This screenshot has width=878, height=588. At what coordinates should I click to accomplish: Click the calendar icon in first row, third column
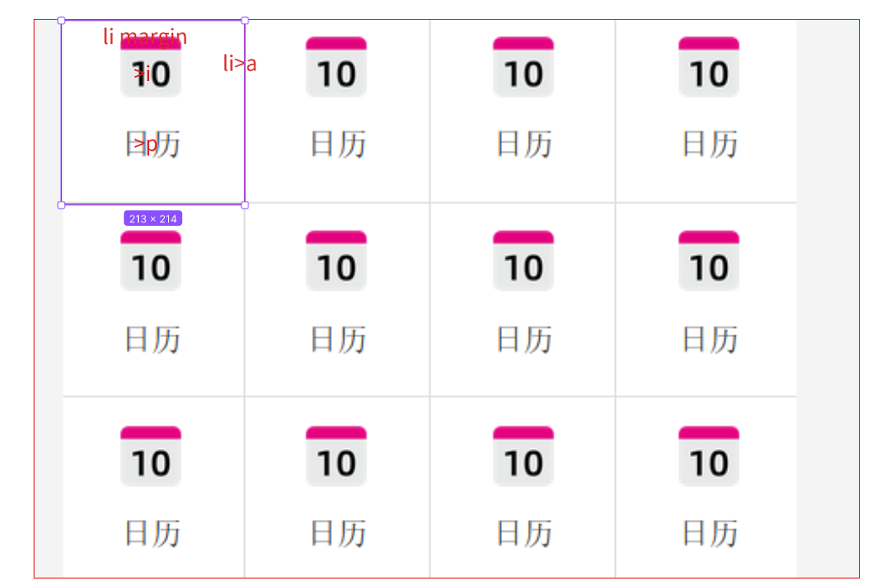pyautogui.click(x=523, y=67)
